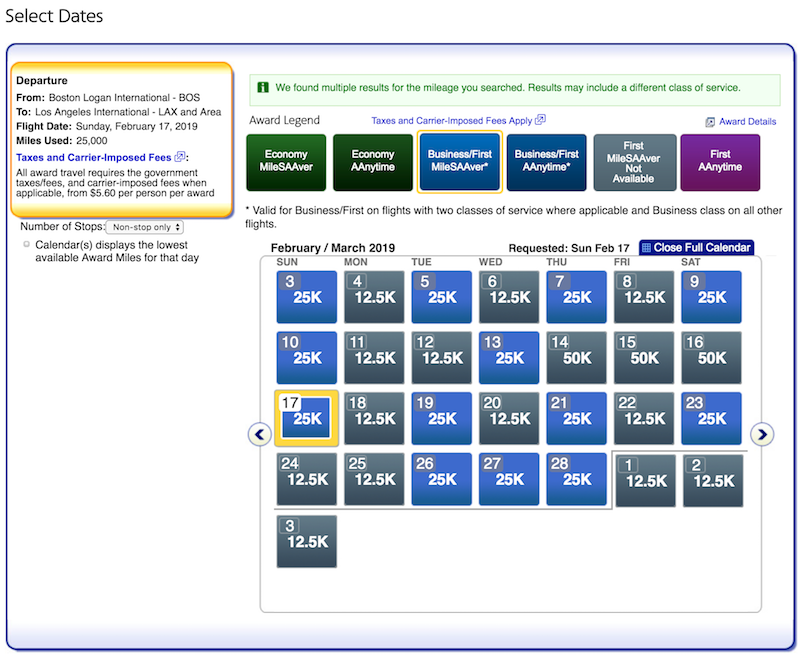Click the Award Details icon
Viewport: 800px width, 655px height.
point(710,122)
